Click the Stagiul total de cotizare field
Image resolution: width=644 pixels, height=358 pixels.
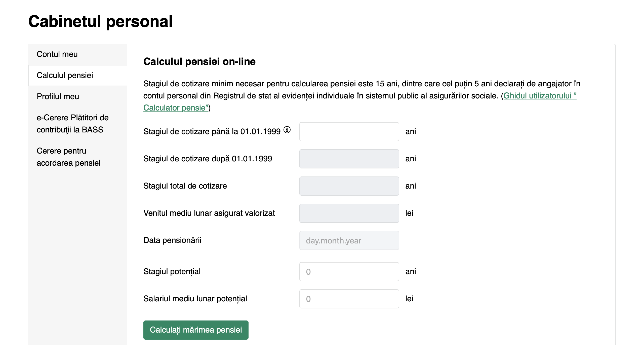coord(349,186)
